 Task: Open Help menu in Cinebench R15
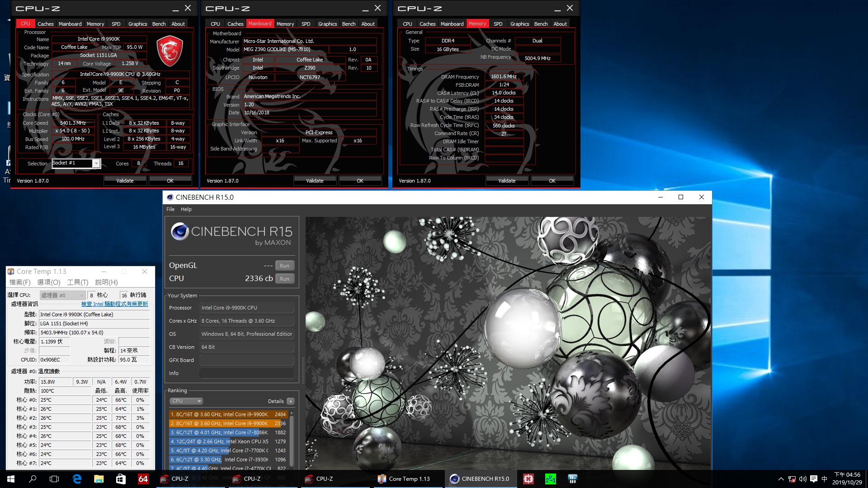[185, 209]
